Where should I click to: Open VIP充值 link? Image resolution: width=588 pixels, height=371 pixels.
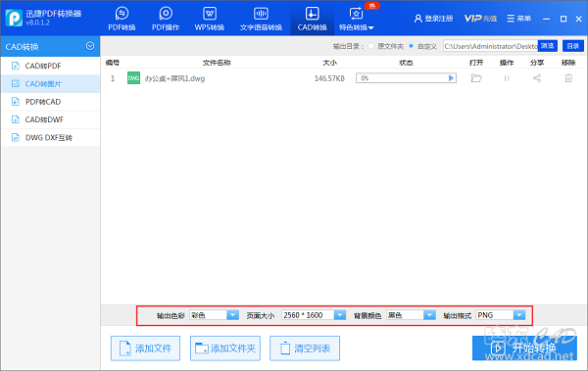click(480, 19)
